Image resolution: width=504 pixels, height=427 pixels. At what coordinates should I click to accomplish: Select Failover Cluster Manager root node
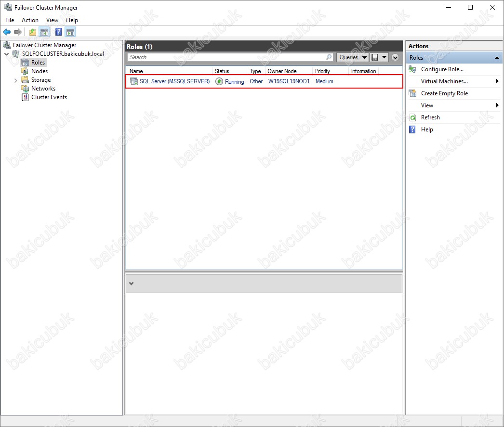[45, 45]
